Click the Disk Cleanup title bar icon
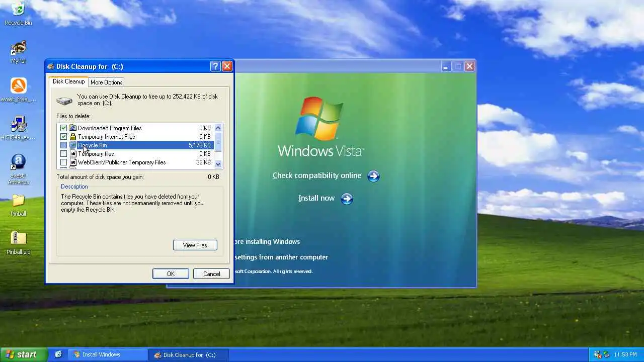This screenshot has height=362, width=644. [51, 66]
